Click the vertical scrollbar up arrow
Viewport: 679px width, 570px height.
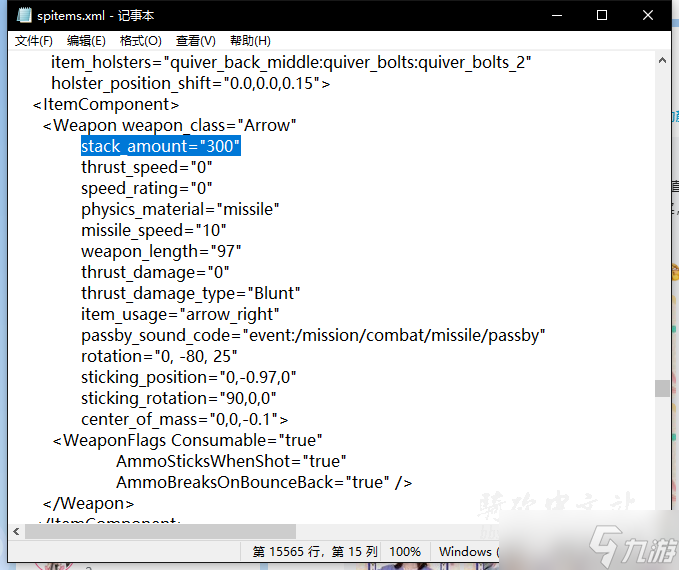[661, 61]
